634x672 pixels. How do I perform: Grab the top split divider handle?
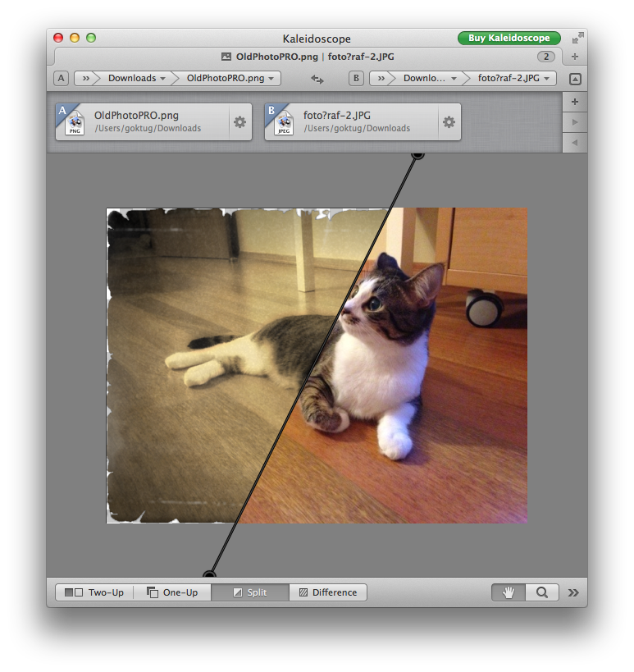click(x=417, y=153)
